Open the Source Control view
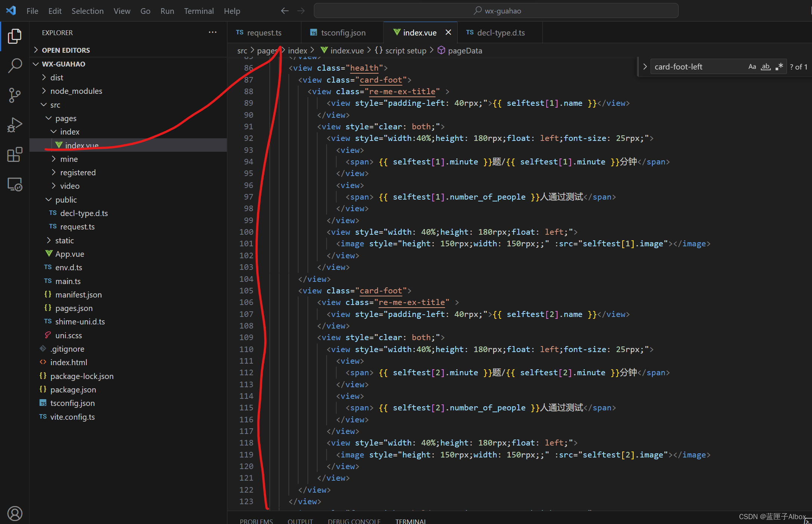The height and width of the screenshot is (524, 812). point(15,95)
